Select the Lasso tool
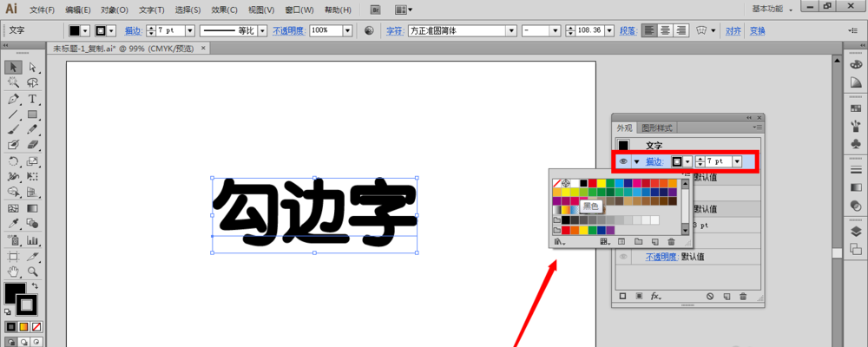The width and height of the screenshot is (868, 347). pyautogui.click(x=32, y=83)
